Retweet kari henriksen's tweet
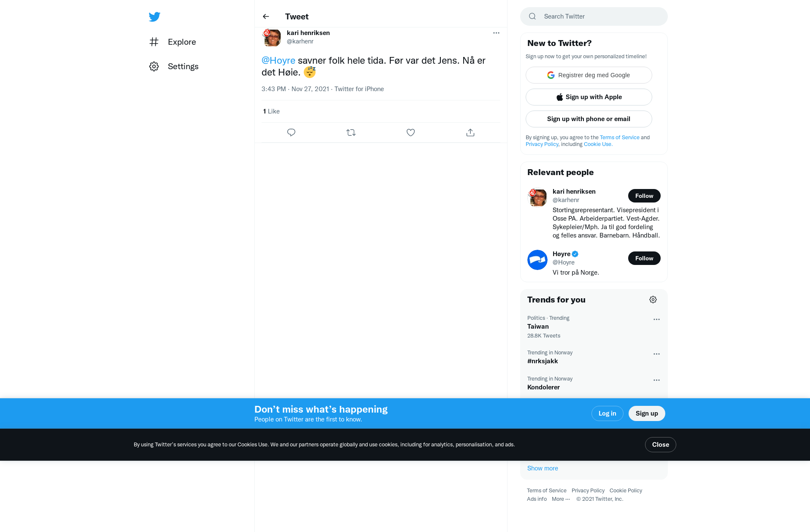 click(351, 132)
